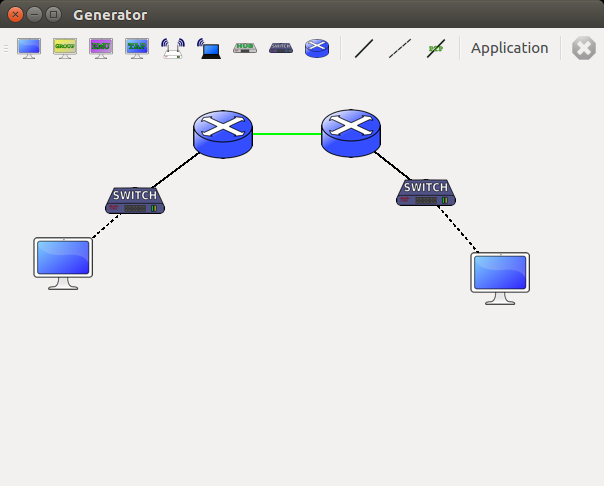Minimize the Generator window
The height and width of the screenshot is (486, 604).
[34, 15]
